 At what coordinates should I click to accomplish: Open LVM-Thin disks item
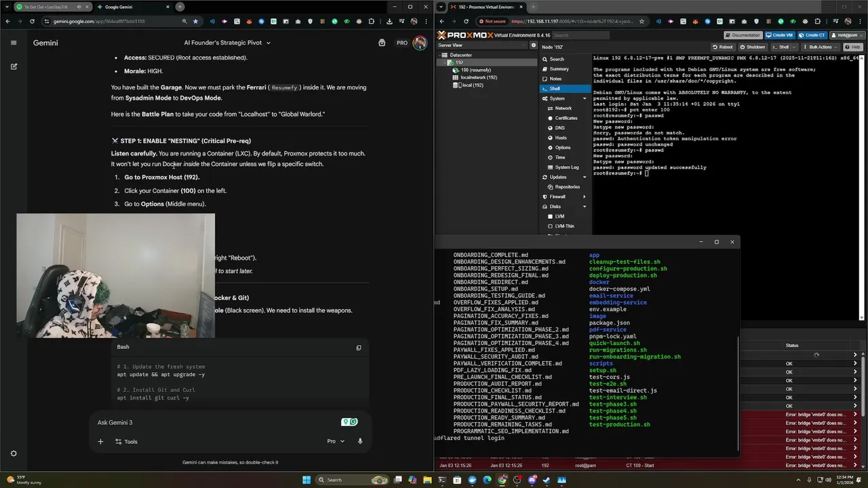[x=564, y=226]
